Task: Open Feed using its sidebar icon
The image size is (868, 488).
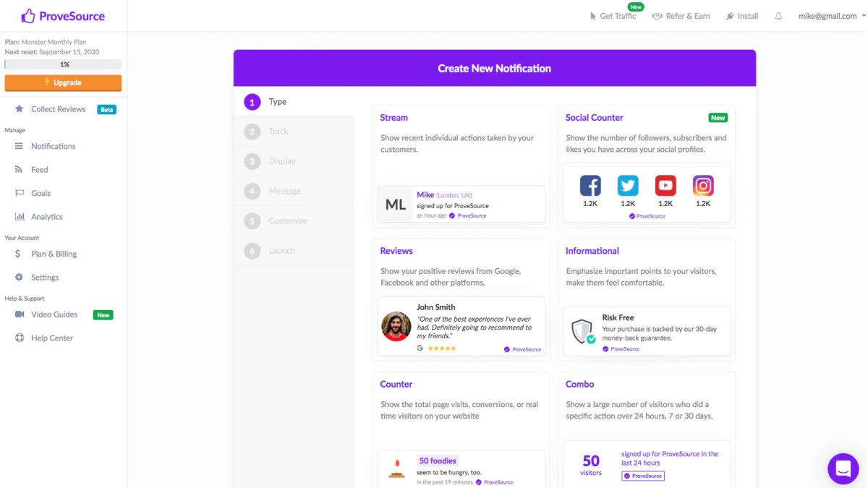Action: click(x=17, y=169)
